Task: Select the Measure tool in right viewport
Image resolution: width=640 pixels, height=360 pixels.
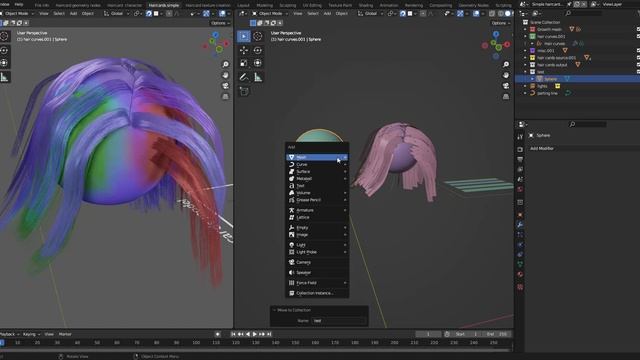Action: [x=258, y=77]
